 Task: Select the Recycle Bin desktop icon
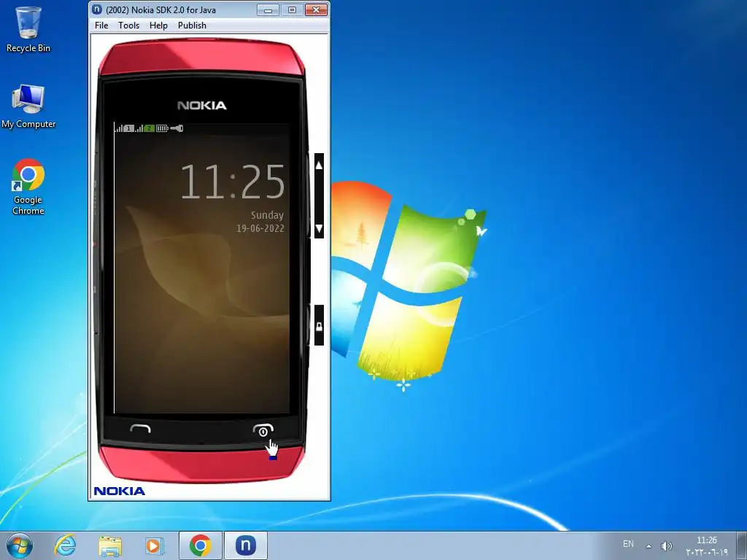pos(28,29)
